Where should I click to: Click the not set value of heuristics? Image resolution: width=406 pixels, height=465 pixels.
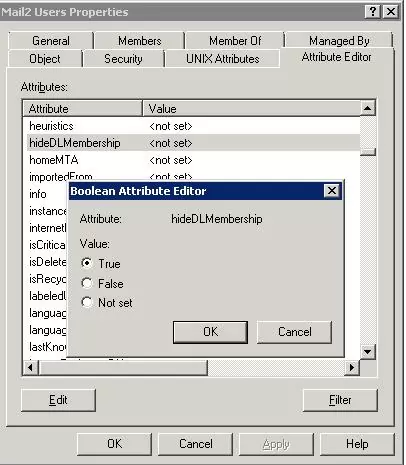click(x=171, y=126)
